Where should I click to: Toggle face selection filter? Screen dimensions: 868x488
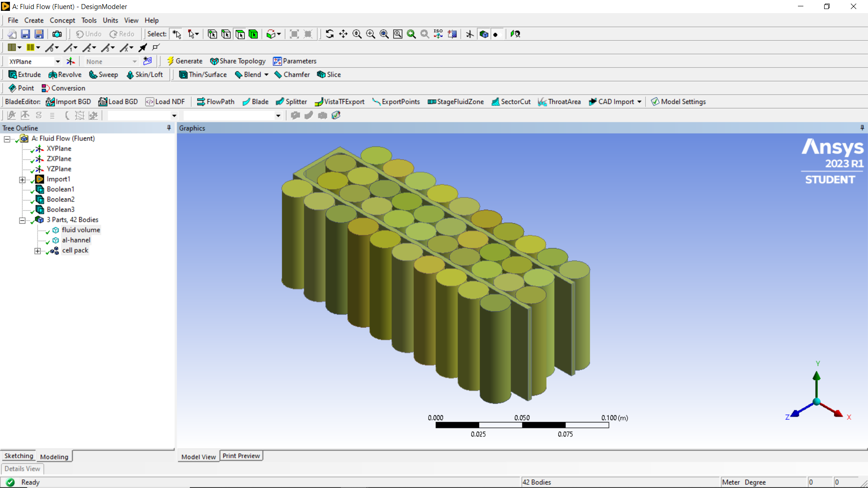tap(240, 34)
